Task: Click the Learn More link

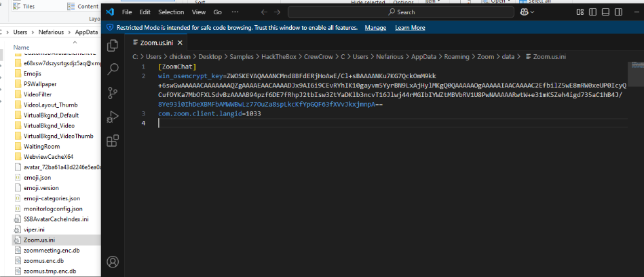Action: [x=410, y=28]
